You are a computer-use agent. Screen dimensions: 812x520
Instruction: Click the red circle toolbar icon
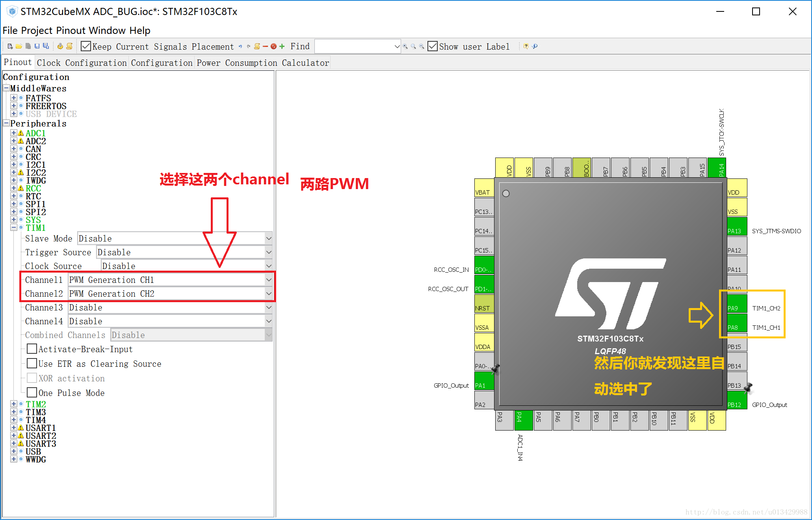[273, 46]
